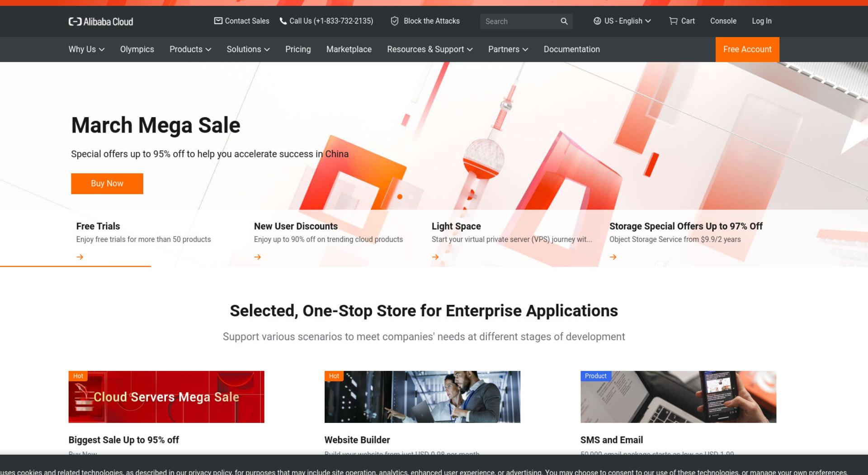Click the globe icon beside US - English
This screenshot has height=475, width=868.
pyautogui.click(x=597, y=21)
